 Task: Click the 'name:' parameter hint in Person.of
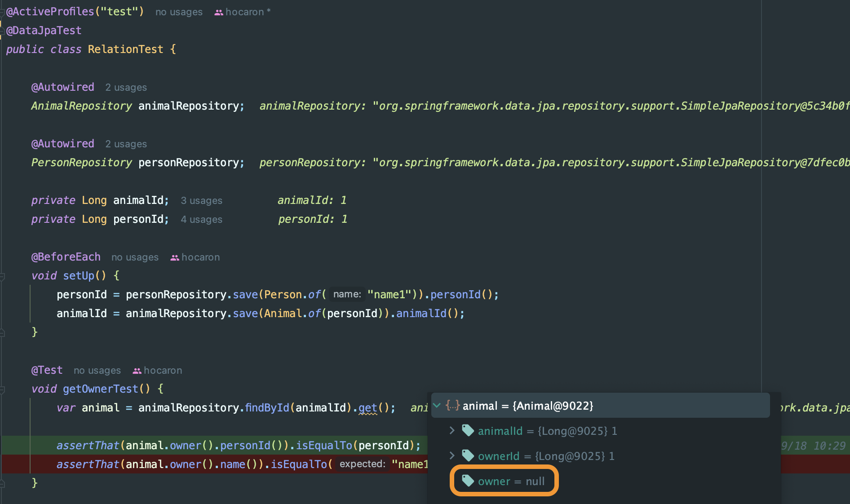point(347,294)
